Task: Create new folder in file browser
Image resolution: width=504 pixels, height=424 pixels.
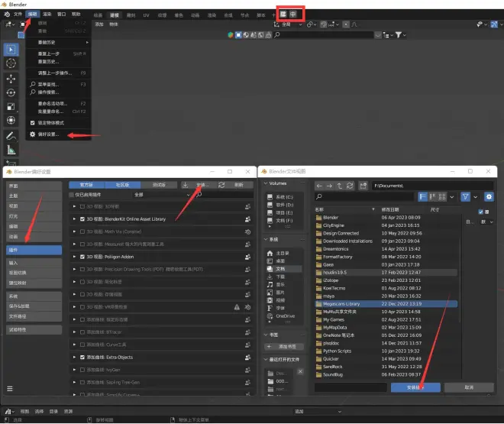Action: click(363, 186)
